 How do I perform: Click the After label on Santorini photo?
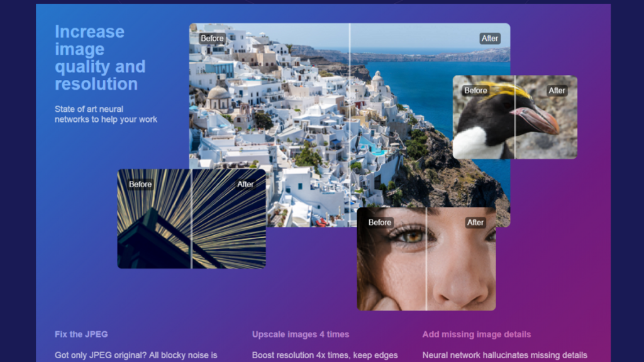tap(489, 38)
